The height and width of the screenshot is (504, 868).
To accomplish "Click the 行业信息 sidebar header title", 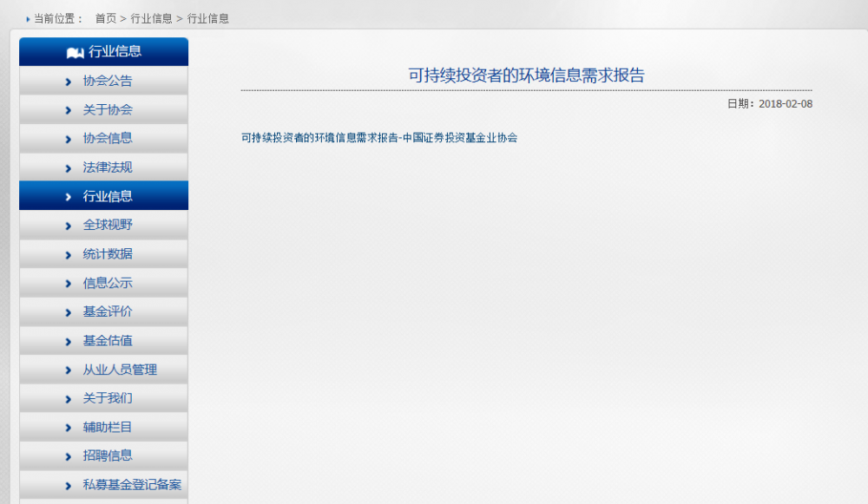I will [115, 51].
